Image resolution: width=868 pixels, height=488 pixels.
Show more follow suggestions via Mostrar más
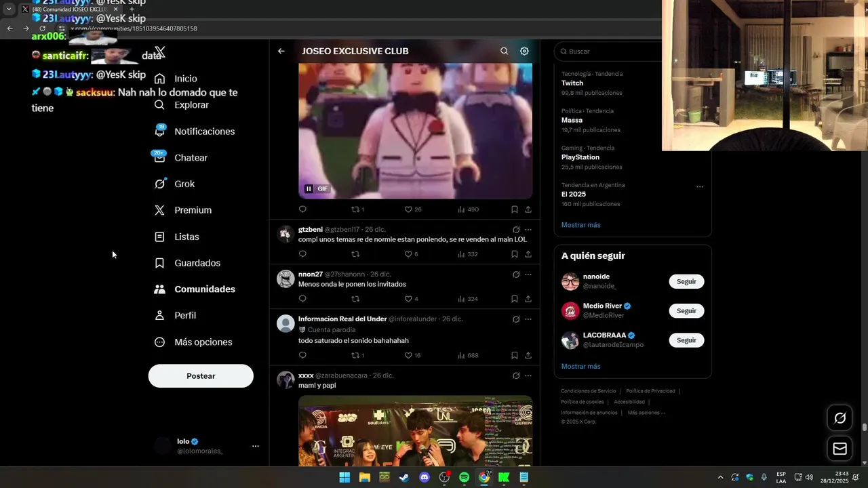[x=580, y=367]
